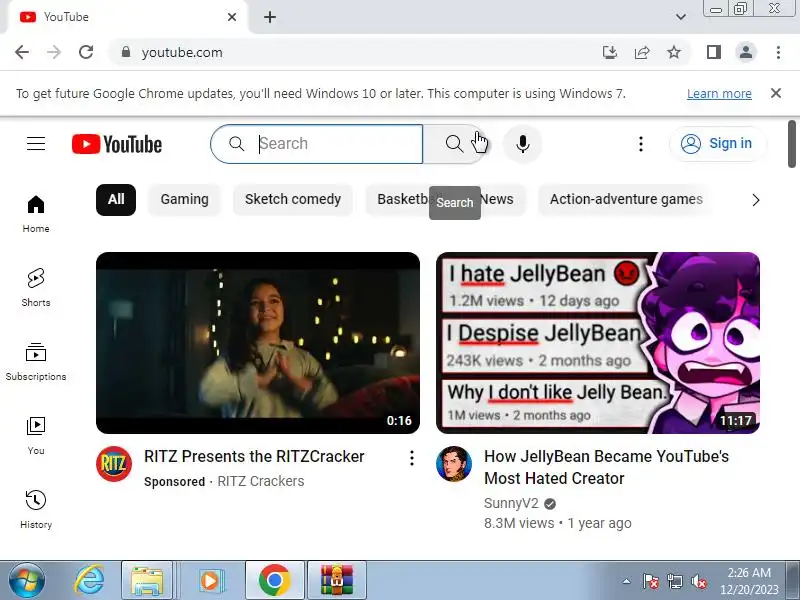Select the Gaming filter chip
Viewport: 800px width, 600px height.
click(x=184, y=199)
